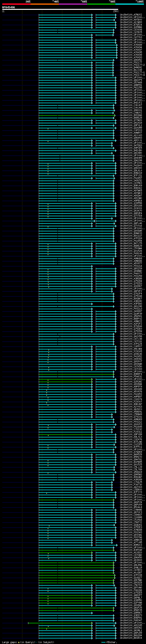Open UniRef100_Q9M5K7 entry

point(131,613)
